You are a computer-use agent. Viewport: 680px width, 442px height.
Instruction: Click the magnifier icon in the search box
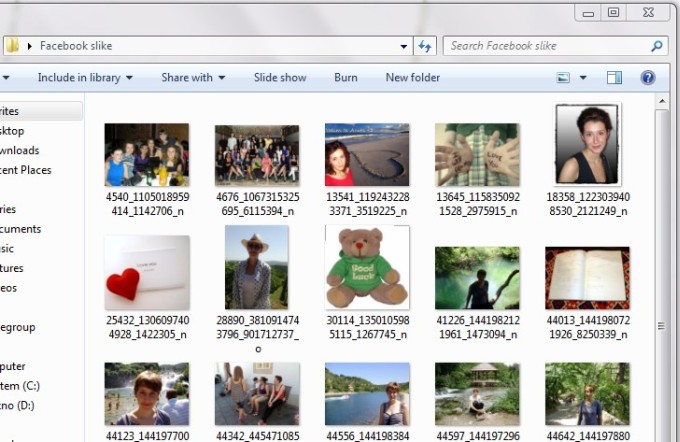657,46
